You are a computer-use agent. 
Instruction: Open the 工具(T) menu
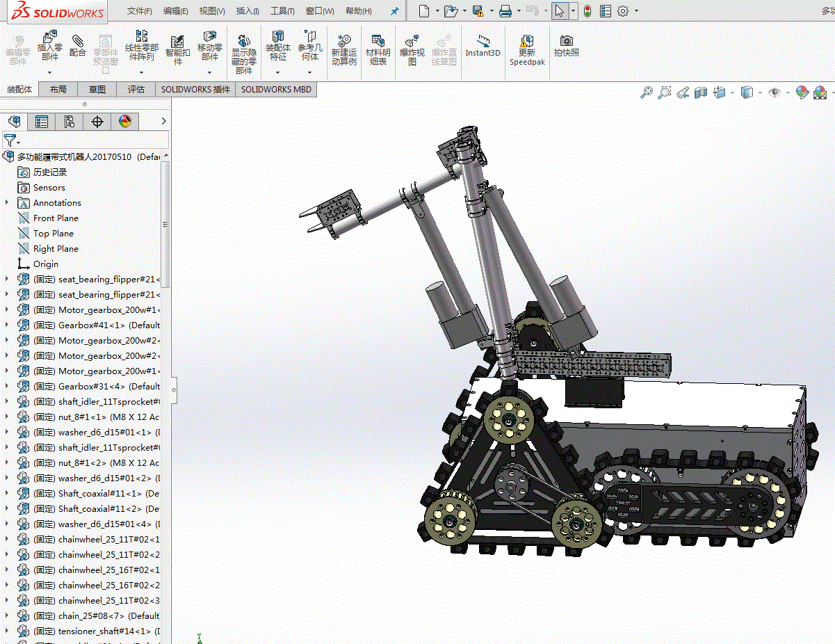282,11
